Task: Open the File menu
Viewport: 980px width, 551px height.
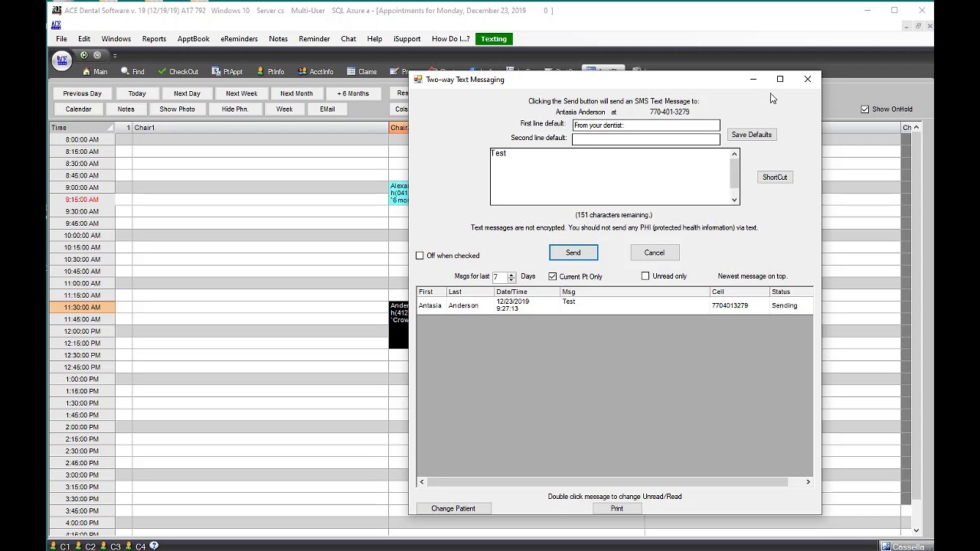Action: tap(61, 39)
